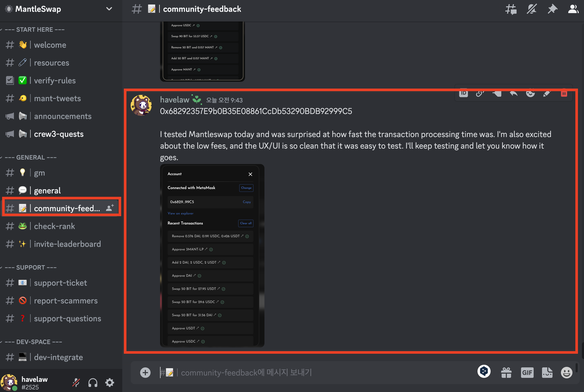
Task: Reply to havelaw's message
Action: tap(514, 93)
